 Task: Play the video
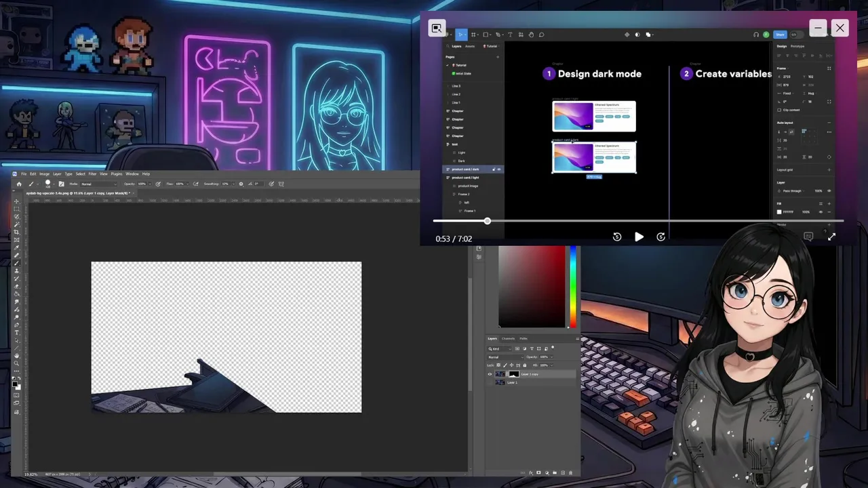pyautogui.click(x=639, y=237)
